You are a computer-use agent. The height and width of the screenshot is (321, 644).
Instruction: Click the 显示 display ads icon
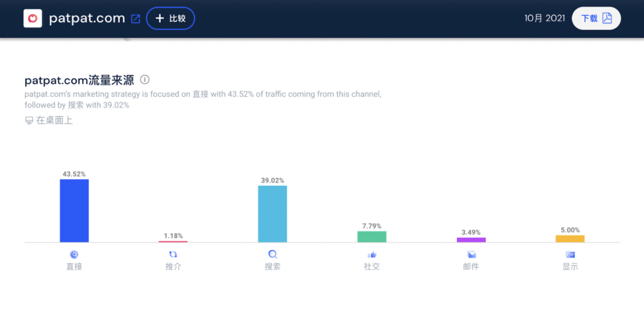(570, 254)
